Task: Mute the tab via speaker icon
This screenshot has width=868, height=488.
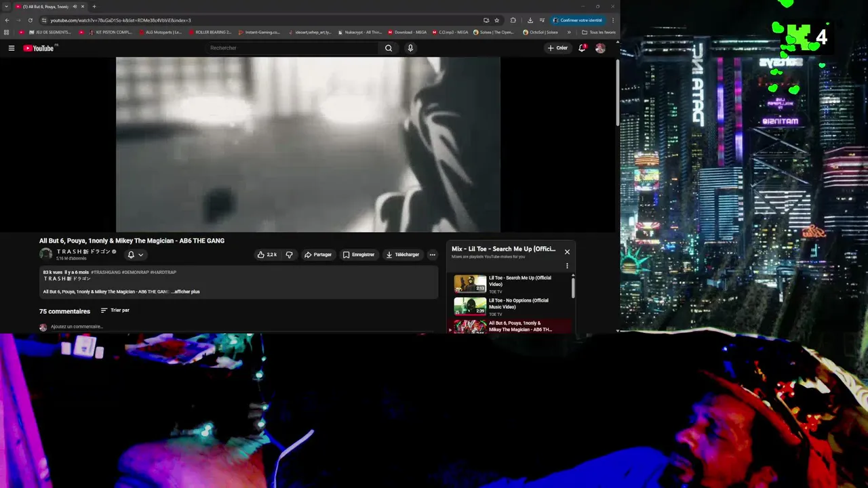Action: point(75,6)
